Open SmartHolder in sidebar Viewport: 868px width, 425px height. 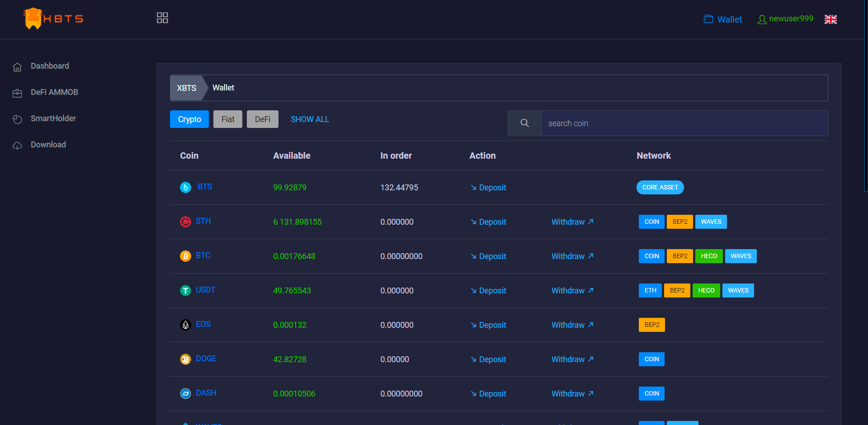pyautogui.click(x=53, y=118)
